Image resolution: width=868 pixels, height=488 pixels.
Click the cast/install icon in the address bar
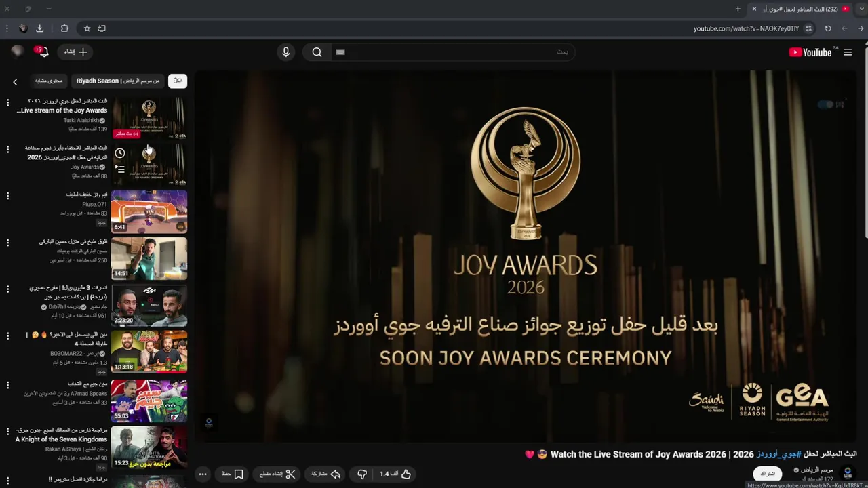102,28
